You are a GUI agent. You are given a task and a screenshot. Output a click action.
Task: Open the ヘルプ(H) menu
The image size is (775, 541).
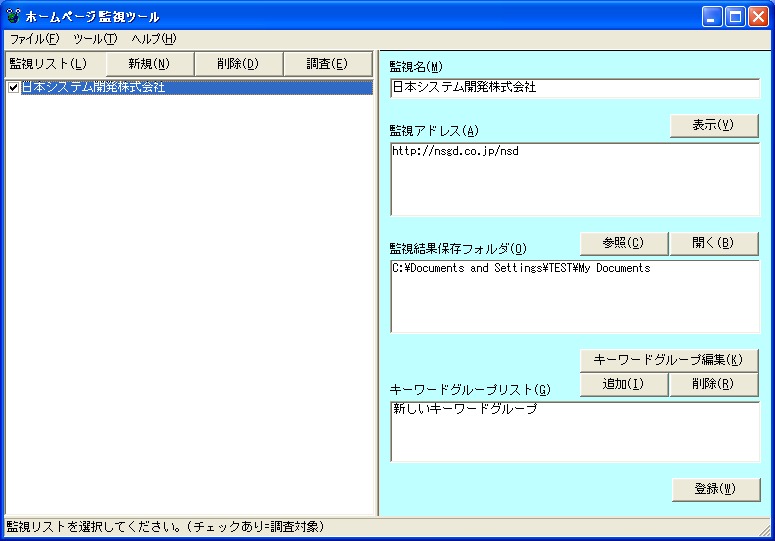[154, 39]
